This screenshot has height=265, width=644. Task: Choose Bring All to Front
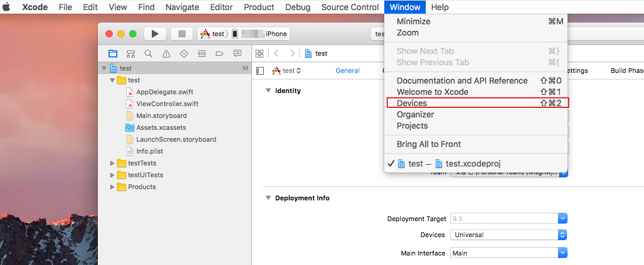(476, 144)
